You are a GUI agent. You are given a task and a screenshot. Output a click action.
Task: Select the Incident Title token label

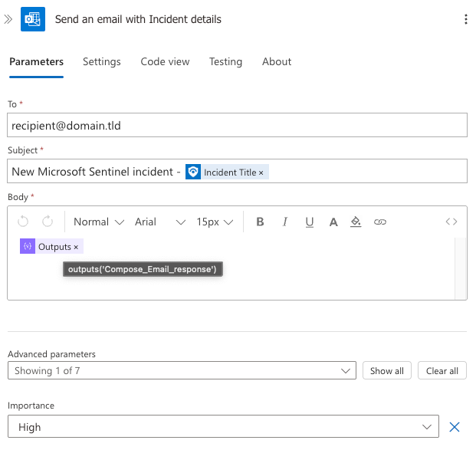click(230, 172)
